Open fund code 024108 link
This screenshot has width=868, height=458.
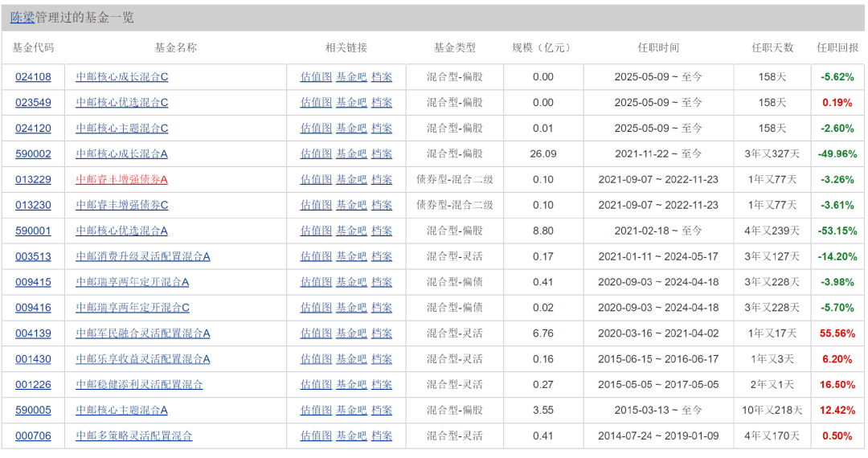[x=33, y=77]
